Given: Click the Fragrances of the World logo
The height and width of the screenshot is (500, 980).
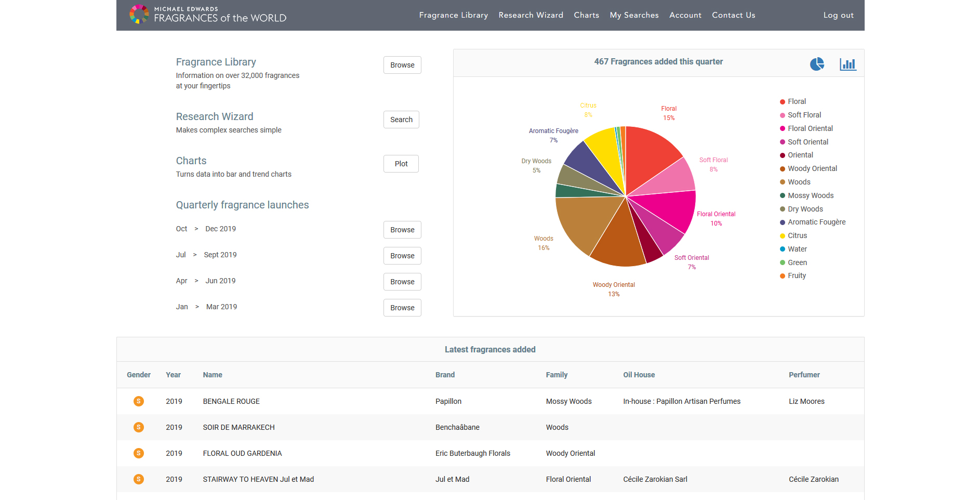Looking at the screenshot, I should (208, 15).
